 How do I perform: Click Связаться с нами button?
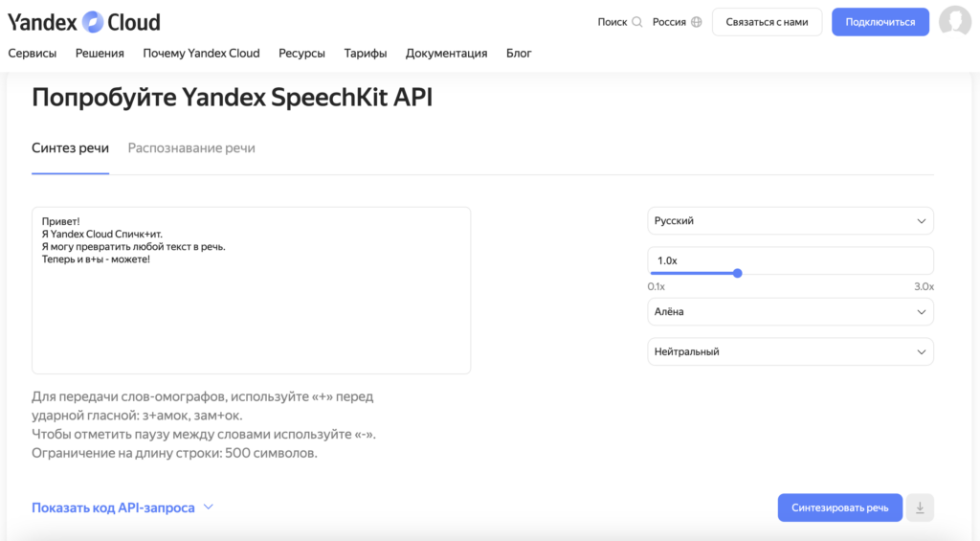[x=767, y=22]
